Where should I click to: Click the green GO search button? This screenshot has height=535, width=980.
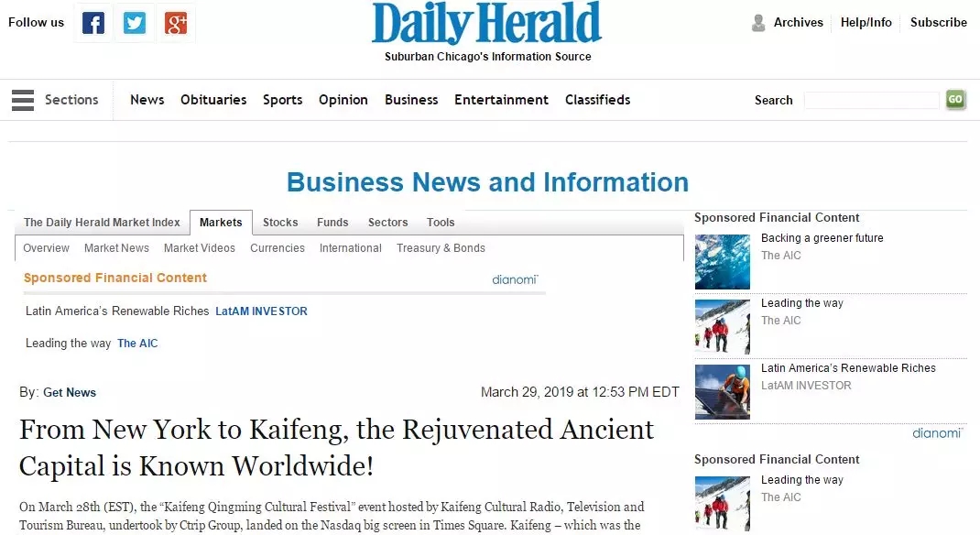click(955, 99)
